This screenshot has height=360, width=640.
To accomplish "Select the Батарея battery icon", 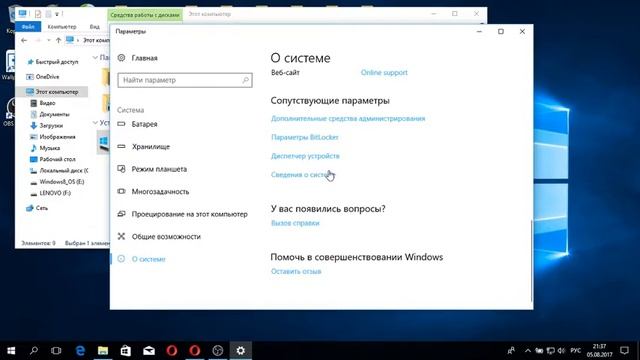I will 121,124.
